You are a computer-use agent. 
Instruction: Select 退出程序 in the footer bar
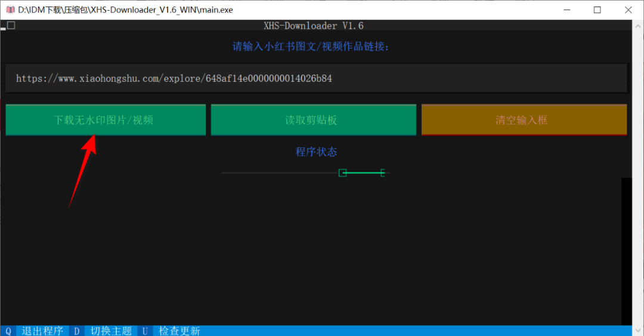point(42,331)
